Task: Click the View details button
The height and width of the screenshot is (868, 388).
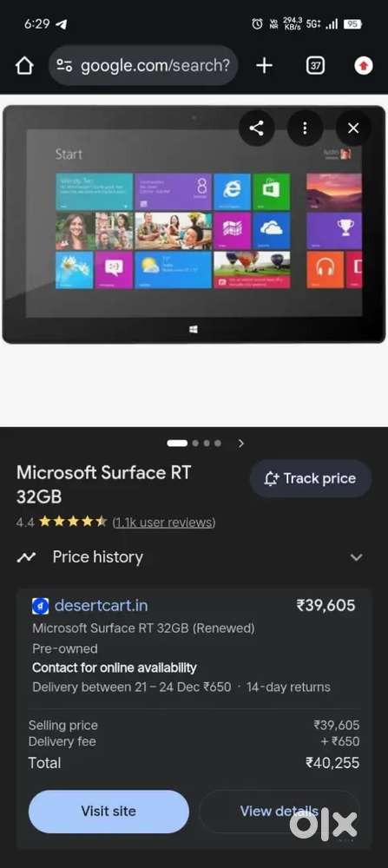Action: tap(279, 812)
